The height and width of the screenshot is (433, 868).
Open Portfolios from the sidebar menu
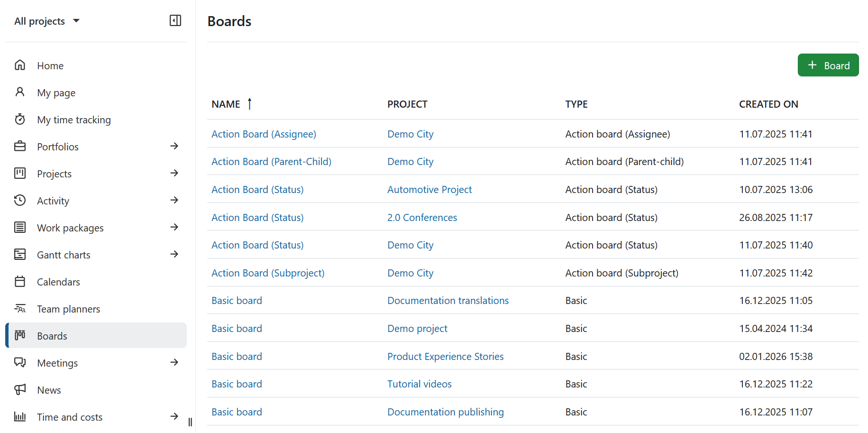tap(57, 147)
